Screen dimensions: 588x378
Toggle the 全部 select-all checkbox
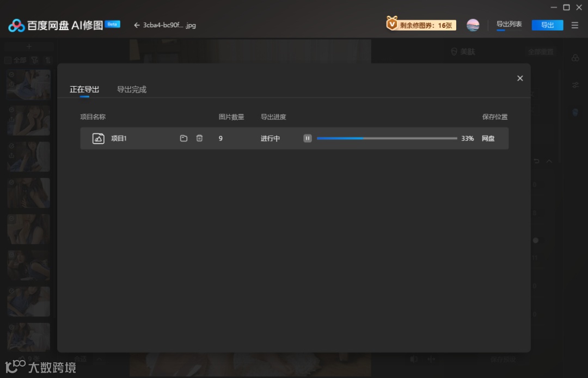8,60
